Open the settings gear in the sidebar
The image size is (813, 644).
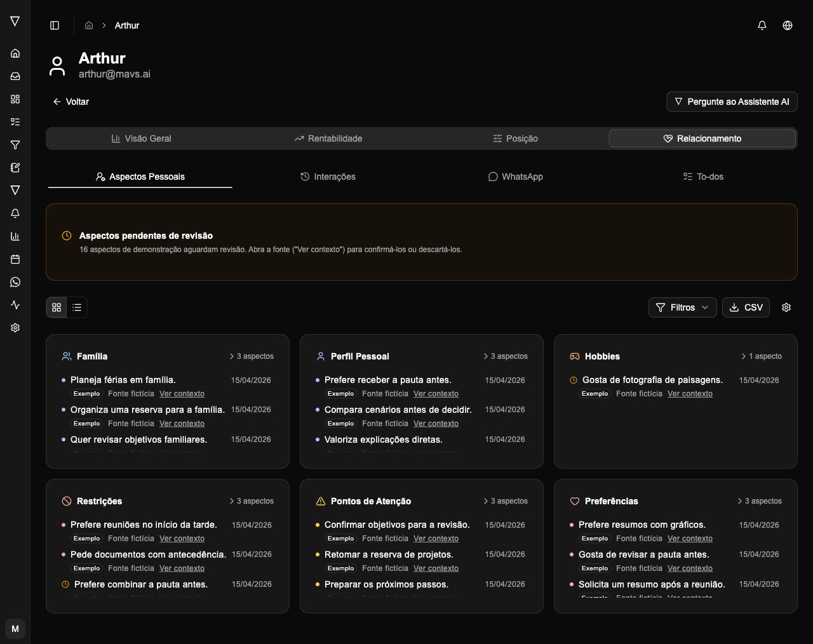(15, 328)
